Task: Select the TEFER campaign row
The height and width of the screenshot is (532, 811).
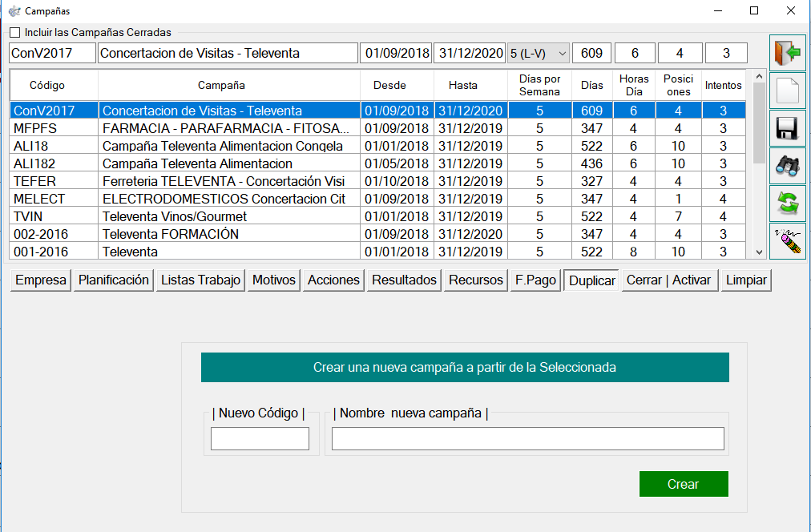Action: [x=377, y=181]
